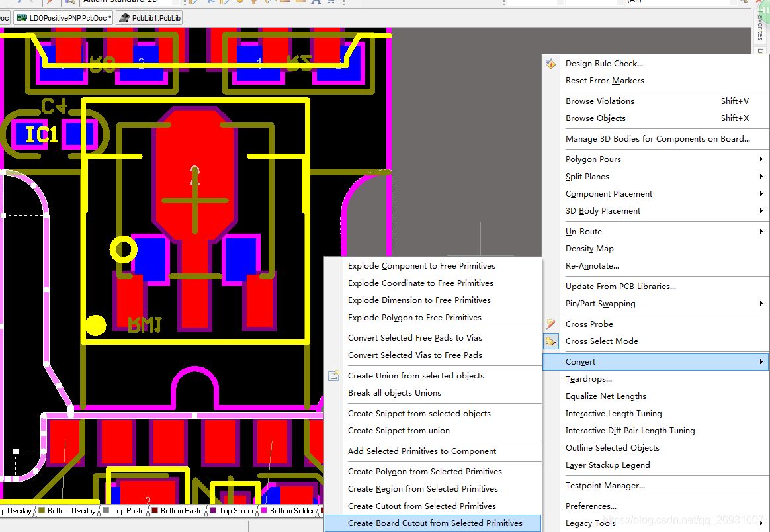Viewport: 770px width, 532px height.
Task: Select Create Snippet from union
Action: pyautogui.click(x=433, y=431)
